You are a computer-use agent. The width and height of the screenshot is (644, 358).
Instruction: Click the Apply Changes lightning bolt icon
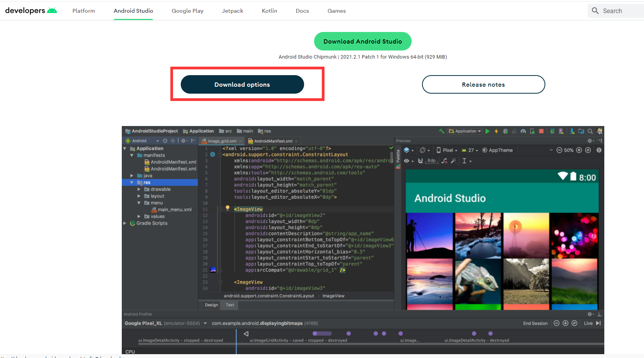496,131
